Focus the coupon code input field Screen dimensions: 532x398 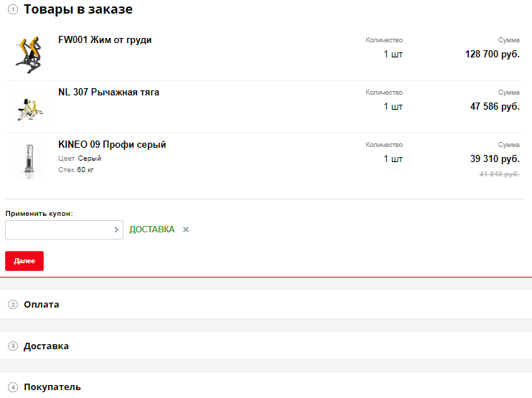[x=64, y=230]
